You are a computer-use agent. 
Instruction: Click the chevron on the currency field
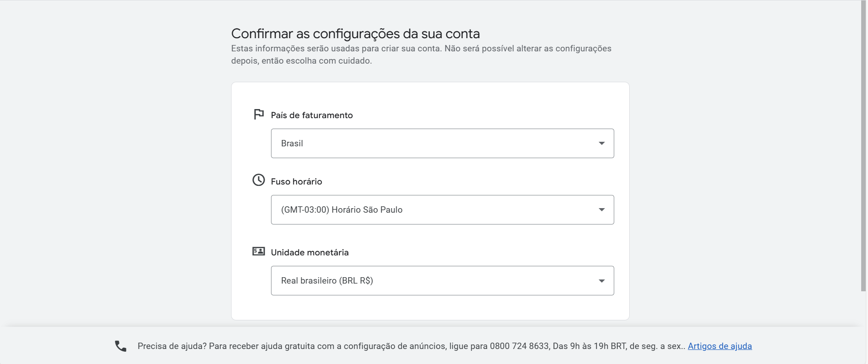pos(602,280)
